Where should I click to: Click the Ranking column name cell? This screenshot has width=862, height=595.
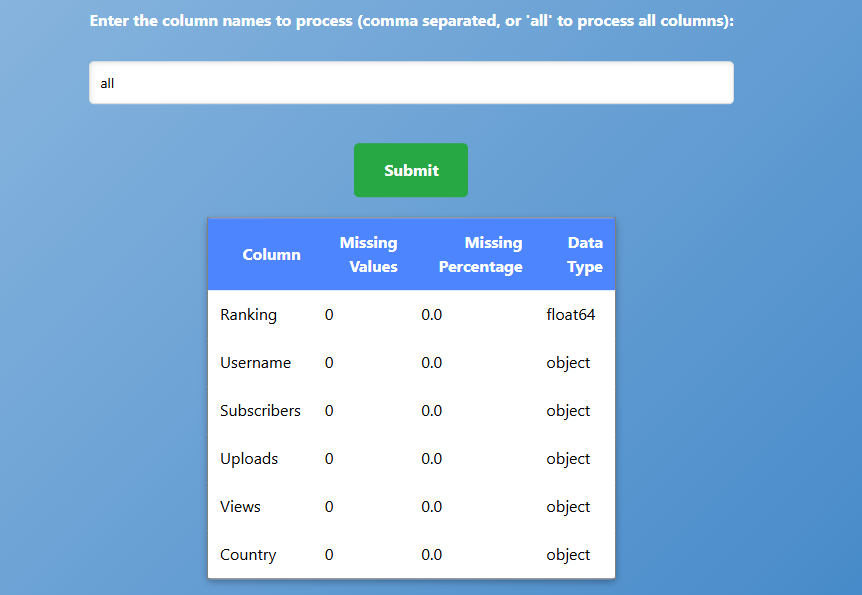(x=248, y=315)
